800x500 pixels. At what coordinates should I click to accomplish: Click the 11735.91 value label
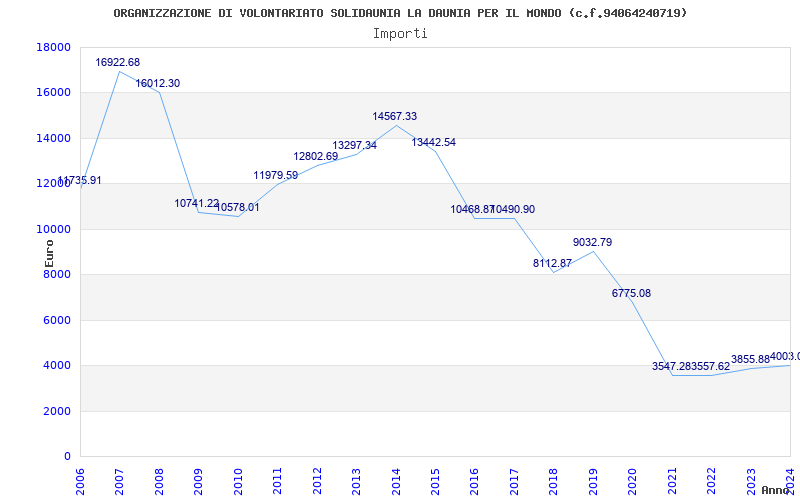(80, 181)
